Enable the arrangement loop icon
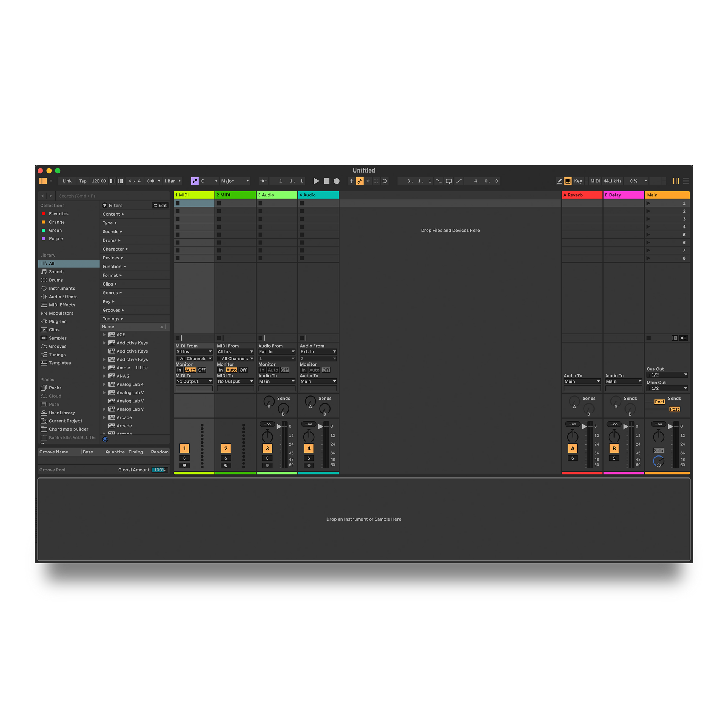728x728 pixels. [449, 181]
